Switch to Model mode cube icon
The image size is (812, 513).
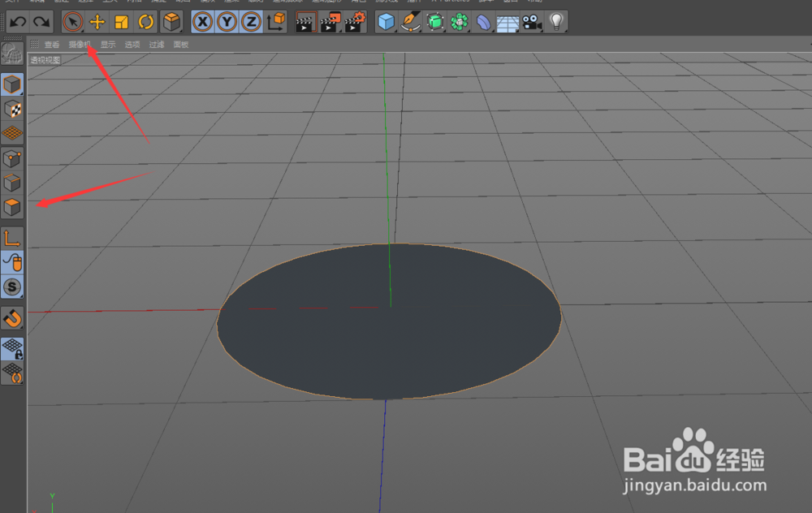pos(12,84)
